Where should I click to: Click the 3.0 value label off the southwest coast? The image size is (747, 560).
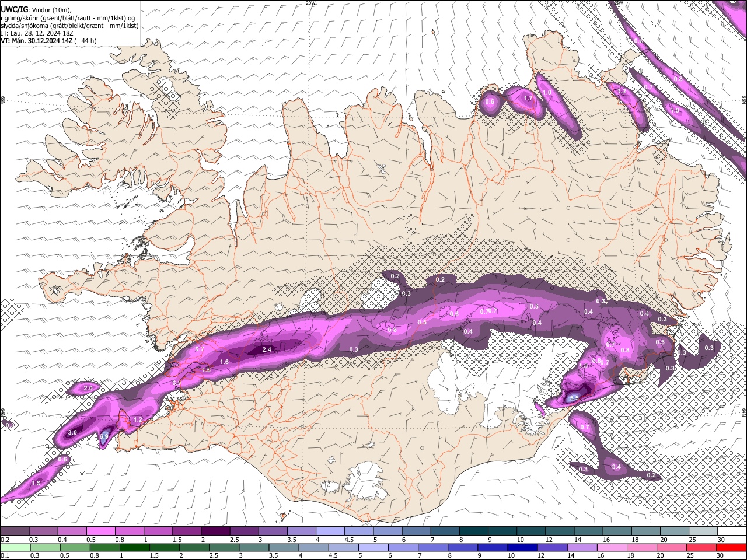pyautogui.click(x=72, y=433)
